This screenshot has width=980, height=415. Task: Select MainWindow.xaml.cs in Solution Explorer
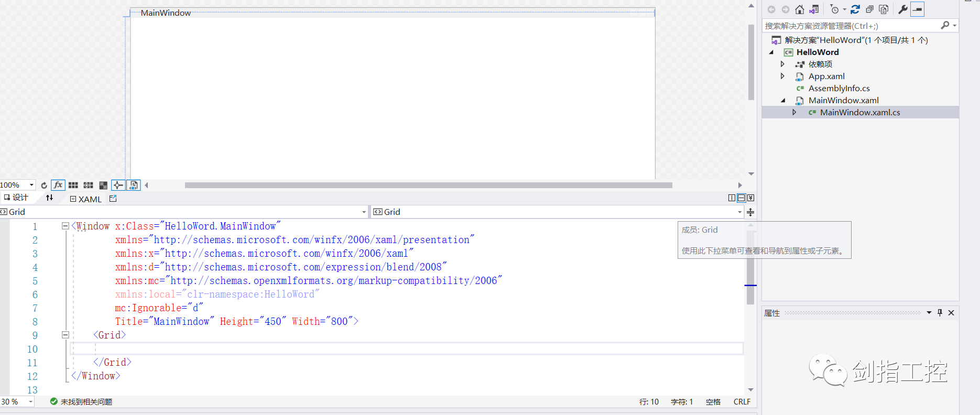(x=860, y=113)
